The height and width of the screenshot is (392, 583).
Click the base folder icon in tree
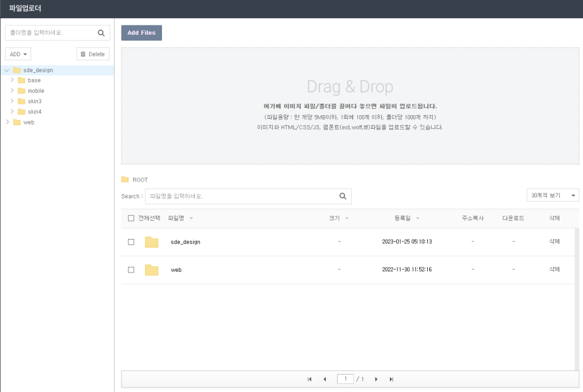(x=22, y=80)
